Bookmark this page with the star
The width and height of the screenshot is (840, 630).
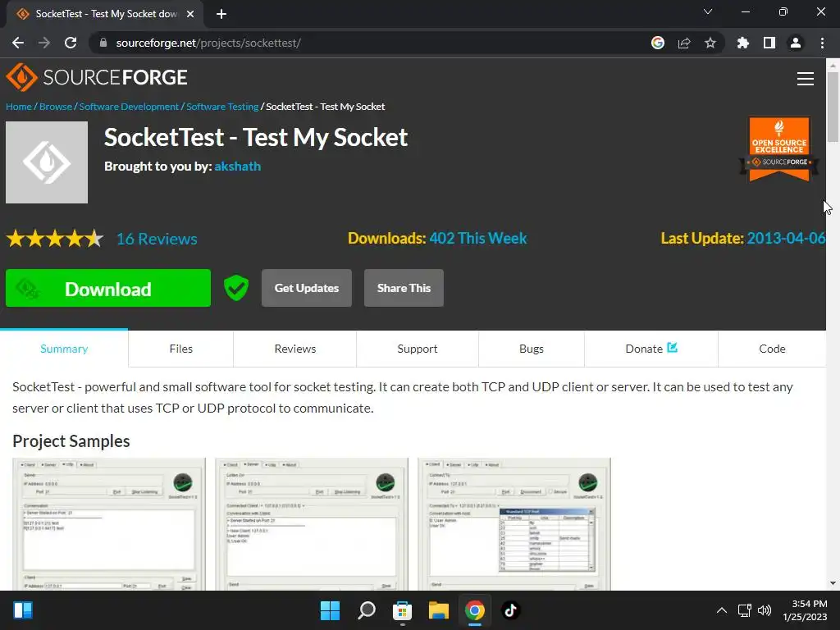click(x=710, y=43)
